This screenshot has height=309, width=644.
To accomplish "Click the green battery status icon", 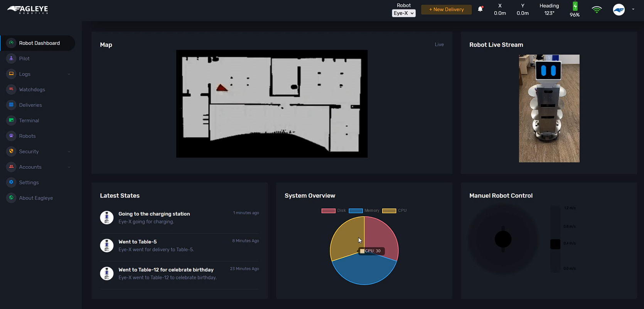I will 575,6.
